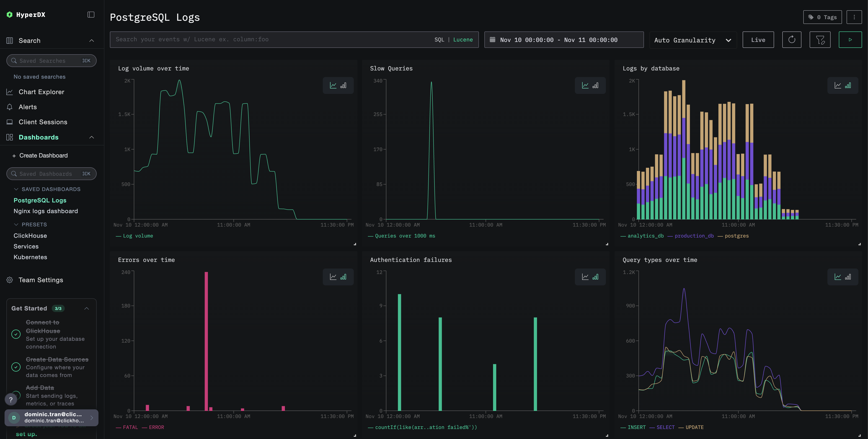Switch query language to SQL
This screenshot has height=439, width=868.
(439, 39)
